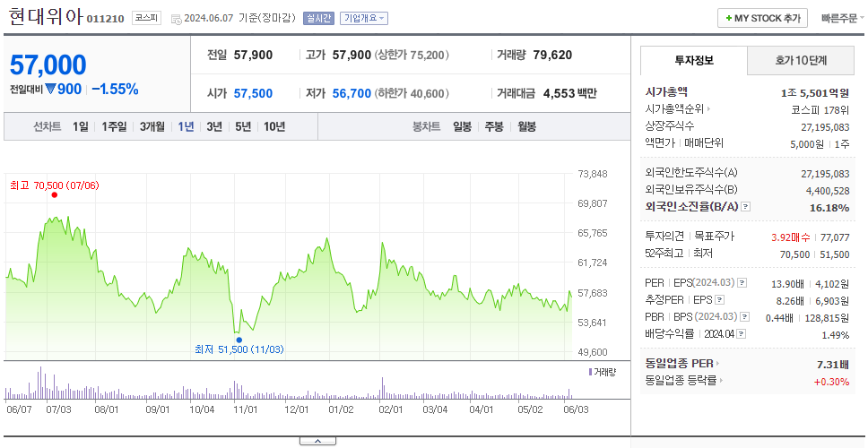This screenshot has width=868, height=448.
Task: Click the 11/01 date on chart axis
Action: 246,409
